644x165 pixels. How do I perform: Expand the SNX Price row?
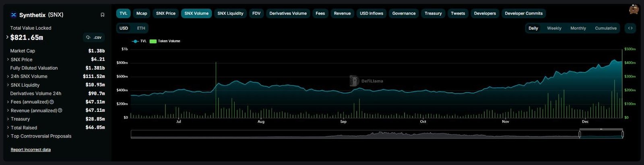(x=8, y=59)
